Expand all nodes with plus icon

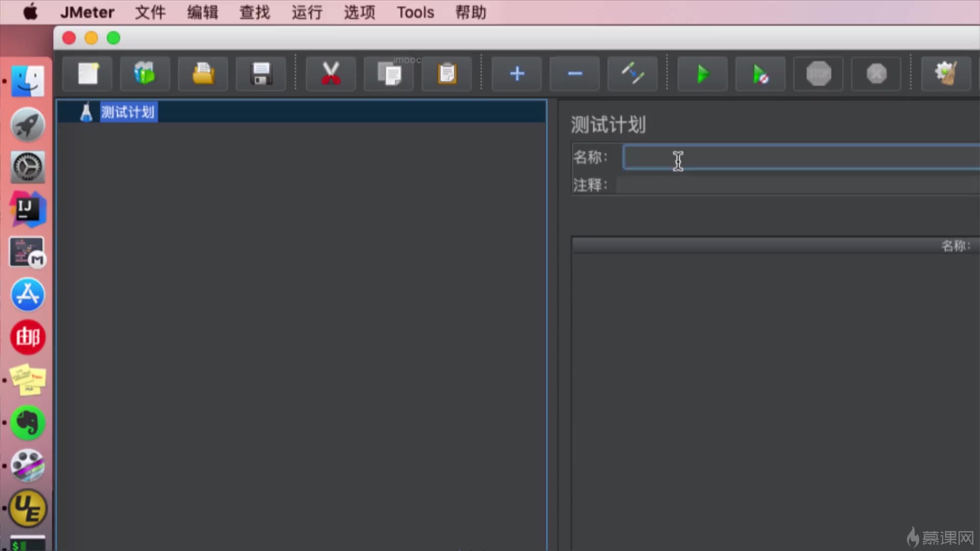[517, 74]
